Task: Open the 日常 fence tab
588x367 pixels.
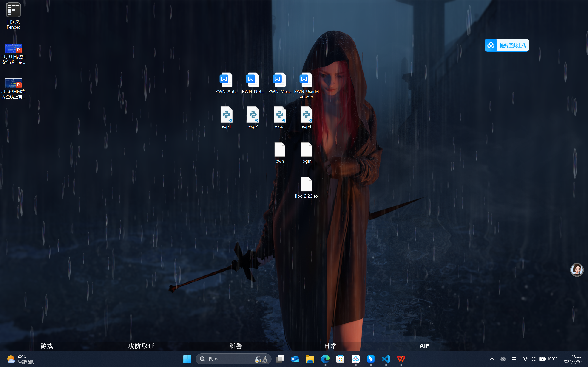Action: [x=330, y=346]
